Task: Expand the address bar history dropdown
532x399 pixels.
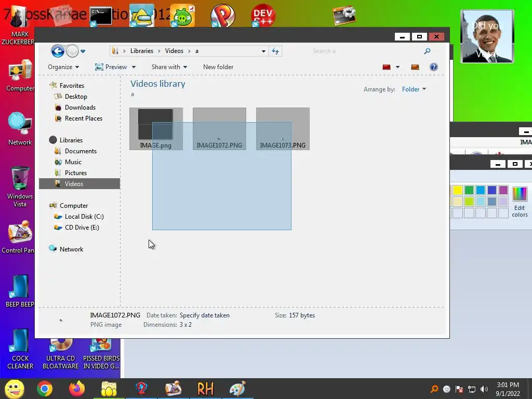Action: click(263, 51)
